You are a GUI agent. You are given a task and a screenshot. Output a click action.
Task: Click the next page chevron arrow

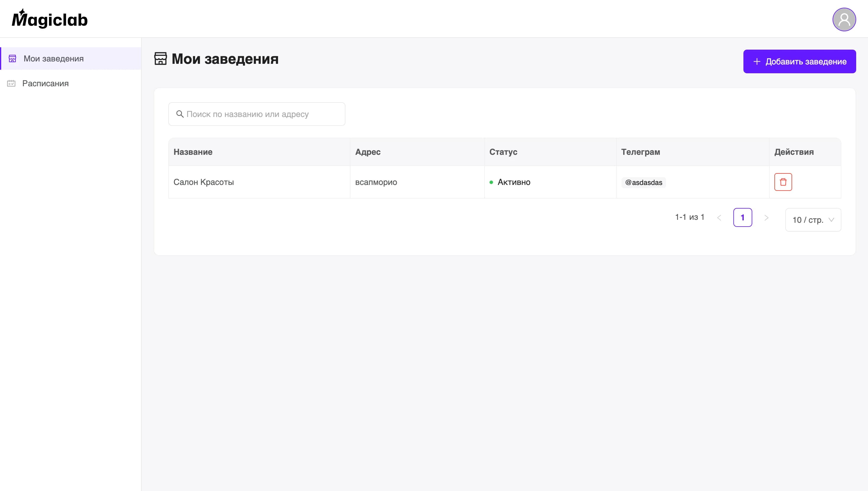pos(766,217)
